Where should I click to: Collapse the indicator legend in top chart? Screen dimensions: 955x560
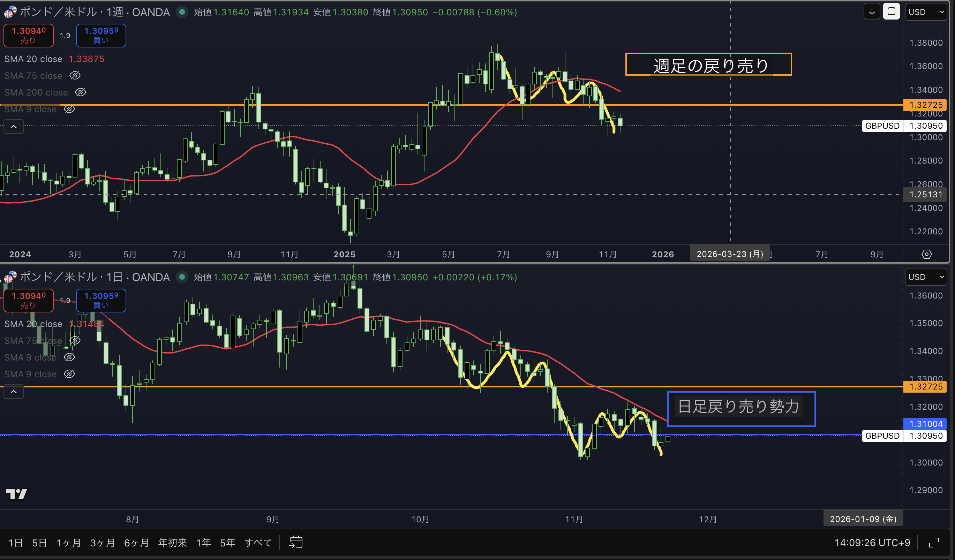point(14,127)
